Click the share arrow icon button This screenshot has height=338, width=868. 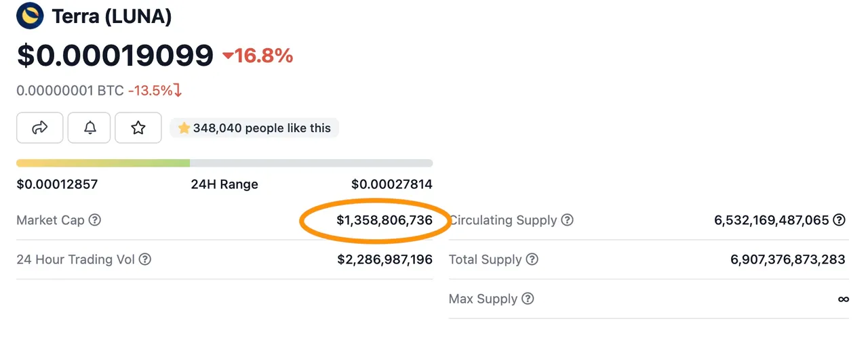(x=40, y=127)
